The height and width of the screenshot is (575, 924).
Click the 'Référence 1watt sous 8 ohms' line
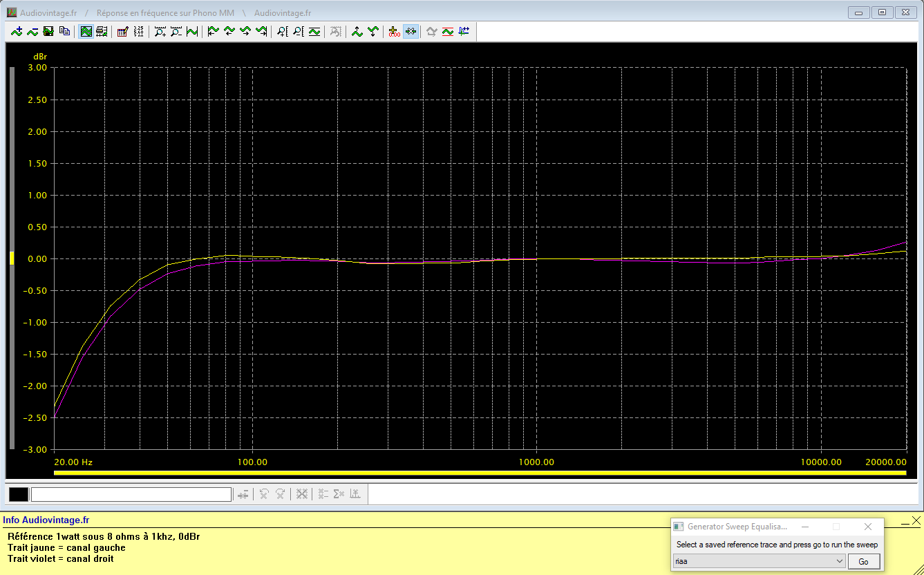pyautogui.click(x=104, y=536)
